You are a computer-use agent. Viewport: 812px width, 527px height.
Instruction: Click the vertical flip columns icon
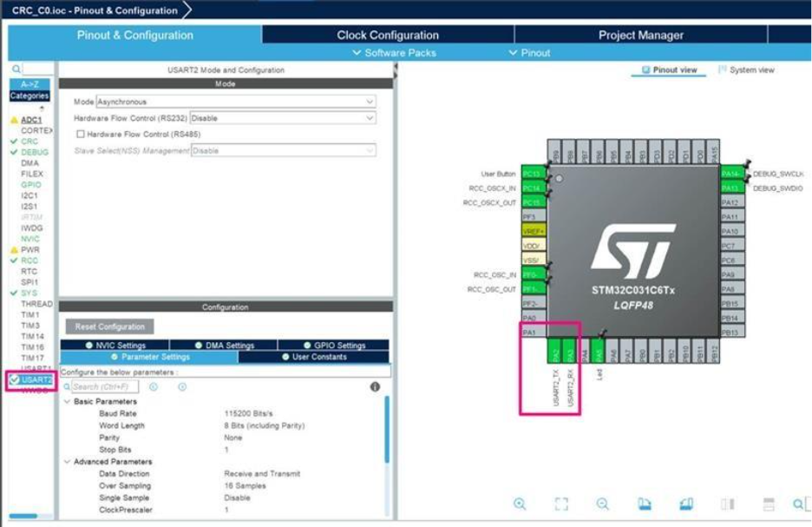728,504
